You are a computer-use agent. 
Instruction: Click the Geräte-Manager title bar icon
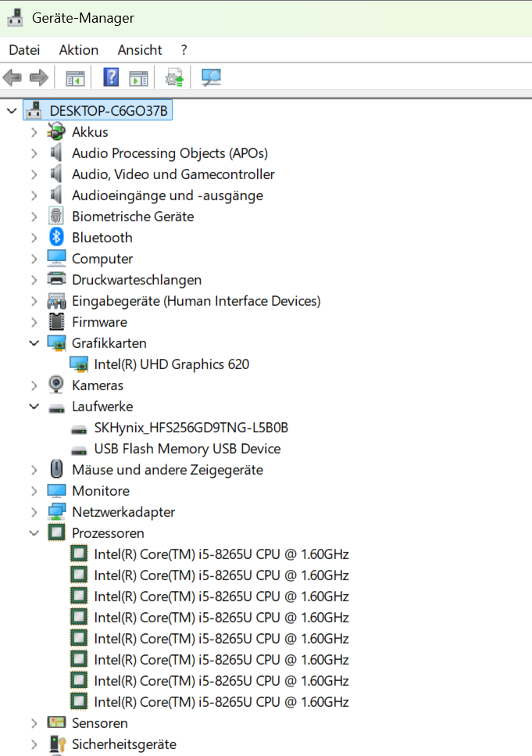(15, 17)
